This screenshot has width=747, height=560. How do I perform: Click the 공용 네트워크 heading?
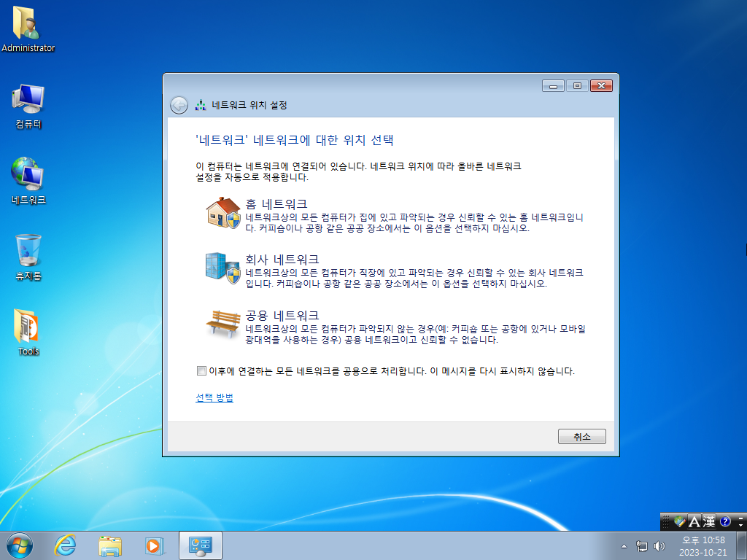[282, 315]
